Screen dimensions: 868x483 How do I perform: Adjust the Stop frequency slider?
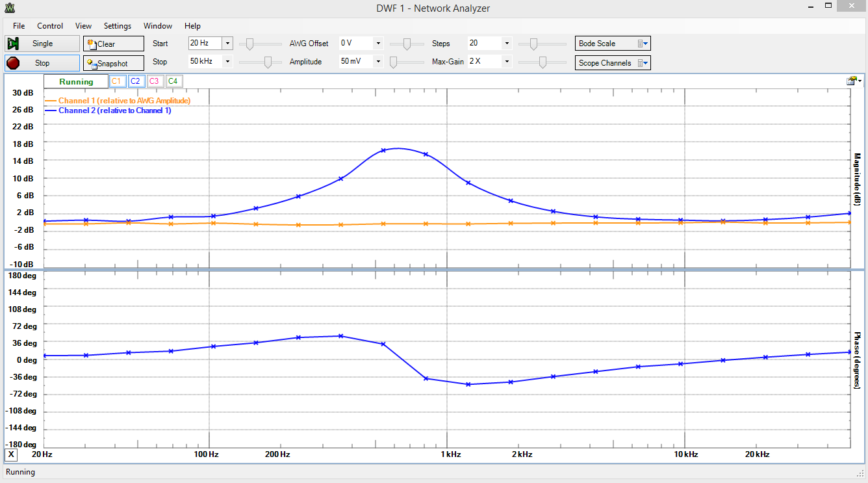tap(268, 62)
